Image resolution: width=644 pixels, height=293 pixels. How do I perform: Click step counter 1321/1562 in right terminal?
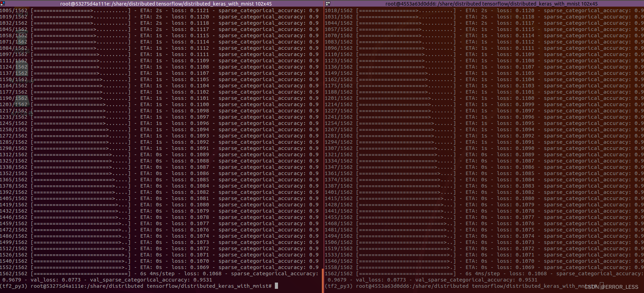pyautogui.click(x=339, y=155)
